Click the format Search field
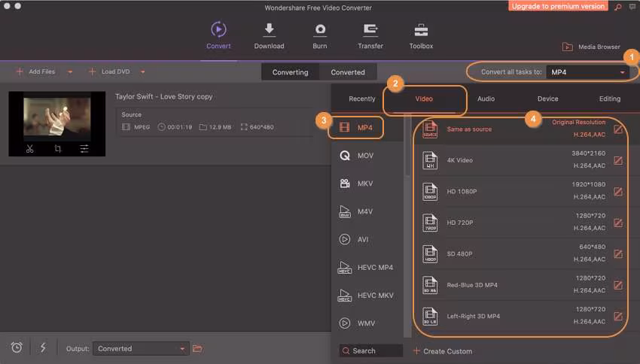640x364 pixels. coord(371,350)
